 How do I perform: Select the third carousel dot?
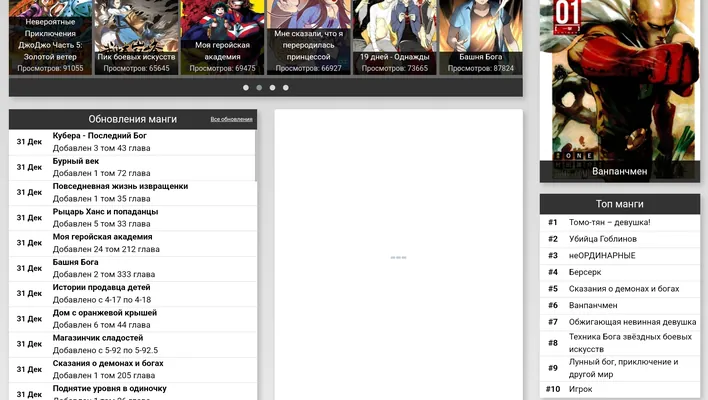[x=272, y=88]
